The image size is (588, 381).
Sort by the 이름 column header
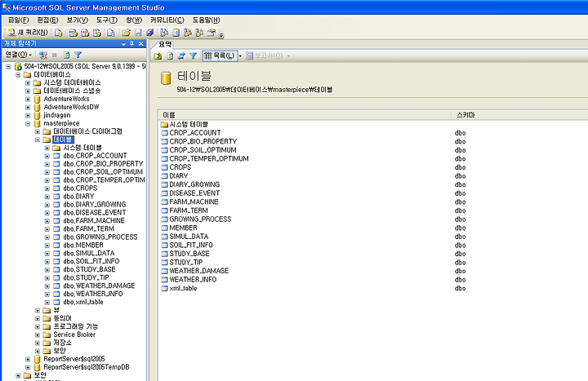[x=304, y=115]
